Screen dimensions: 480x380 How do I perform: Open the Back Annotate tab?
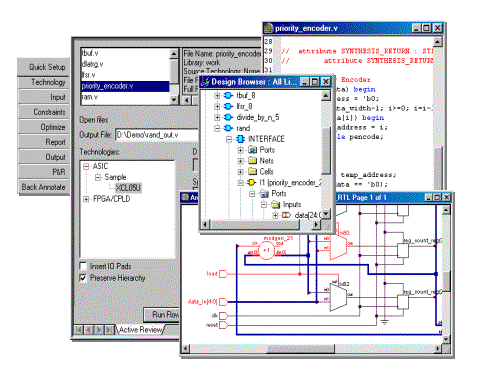[x=44, y=187]
